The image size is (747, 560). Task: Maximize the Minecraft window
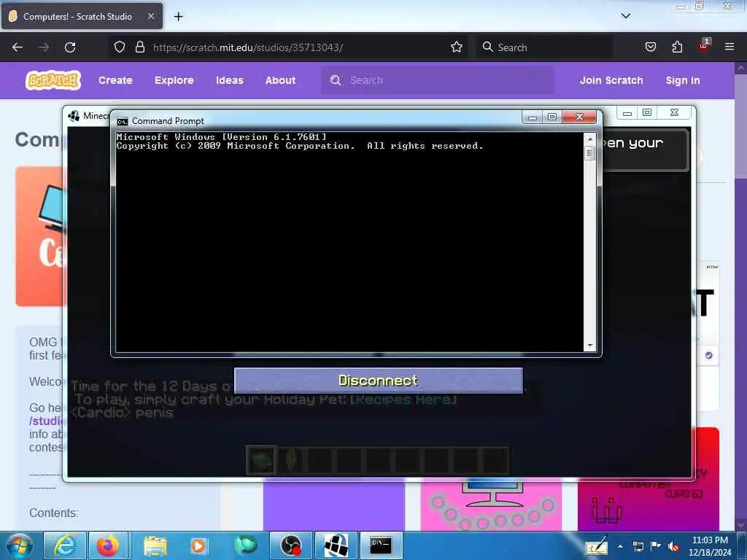tap(647, 113)
